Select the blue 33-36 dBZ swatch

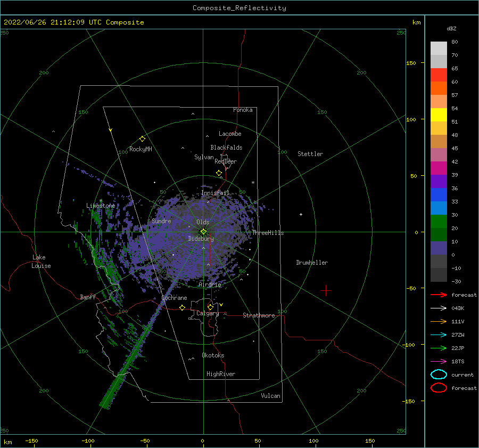click(439, 195)
